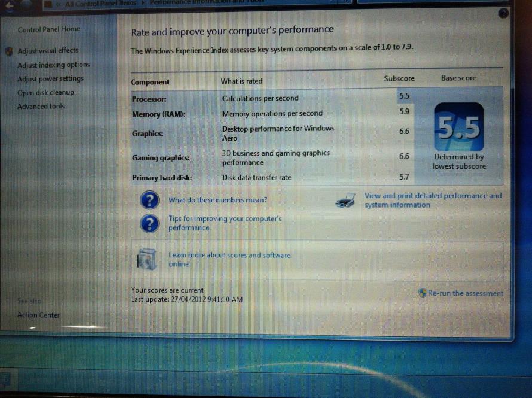Open Control Panel Home link
Image resolution: width=532 pixels, height=398 pixels.
[x=49, y=29]
